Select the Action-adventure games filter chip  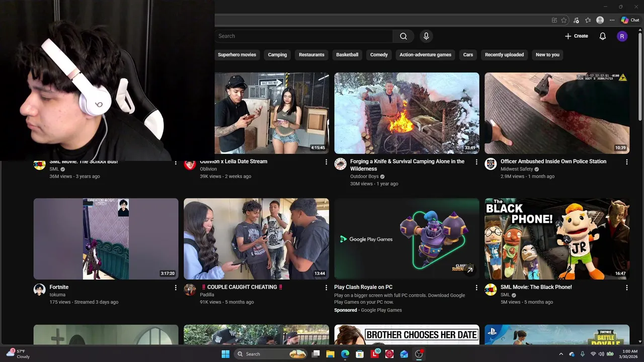coord(425,55)
